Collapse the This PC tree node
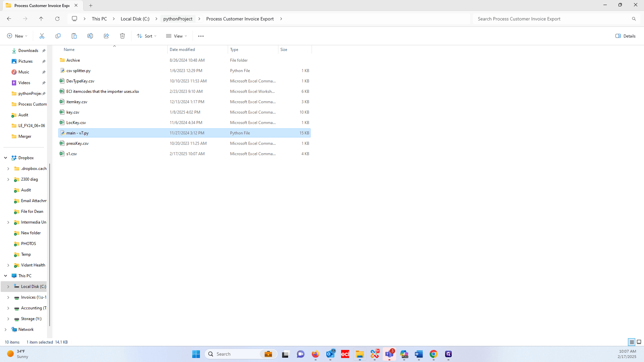 [6, 276]
